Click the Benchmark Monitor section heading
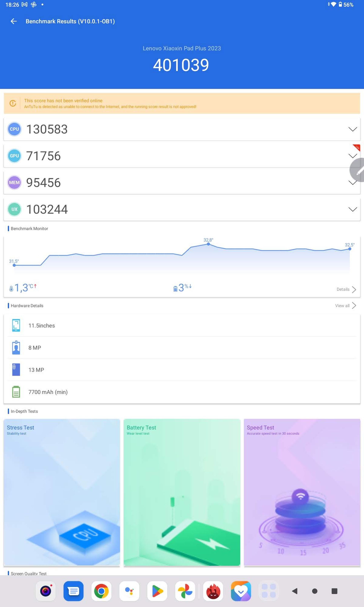364x607 pixels. pyautogui.click(x=29, y=228)
